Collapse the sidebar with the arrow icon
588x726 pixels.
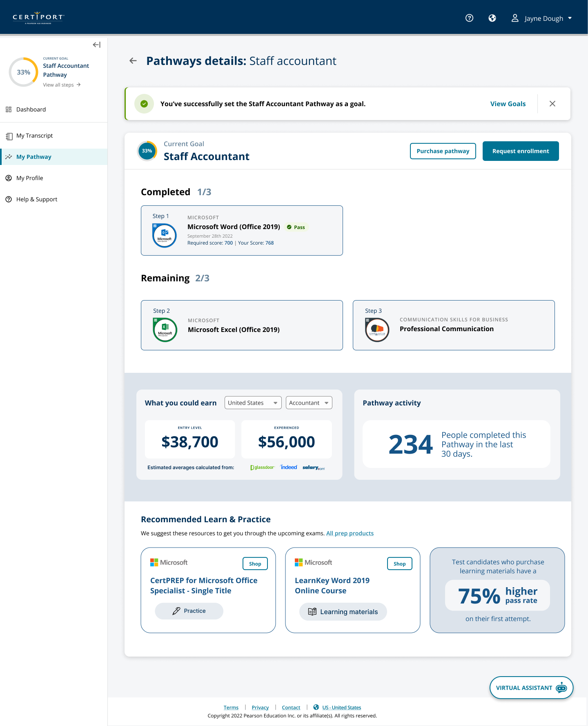96,45
